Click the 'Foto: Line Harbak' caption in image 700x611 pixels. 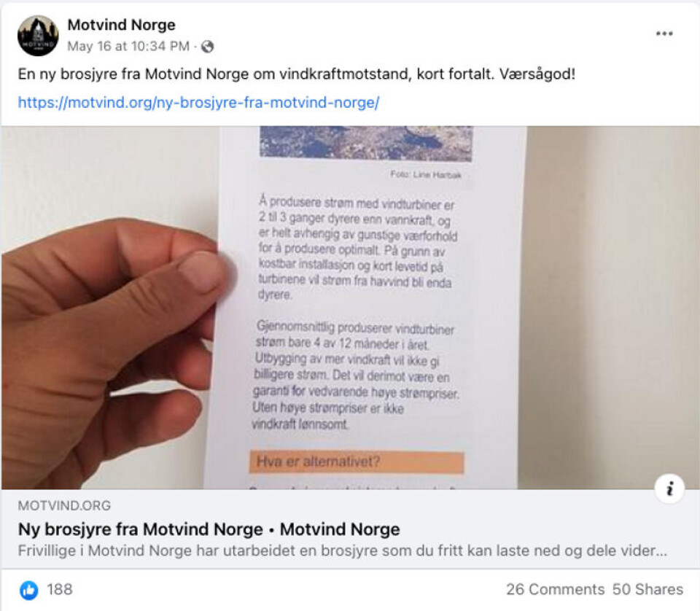tap(425, 174)
